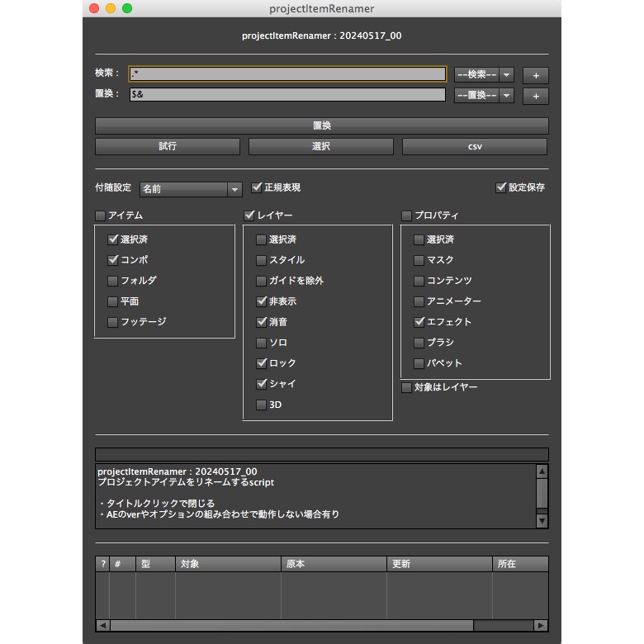Focus the 置換 input field

click(287, 94)
